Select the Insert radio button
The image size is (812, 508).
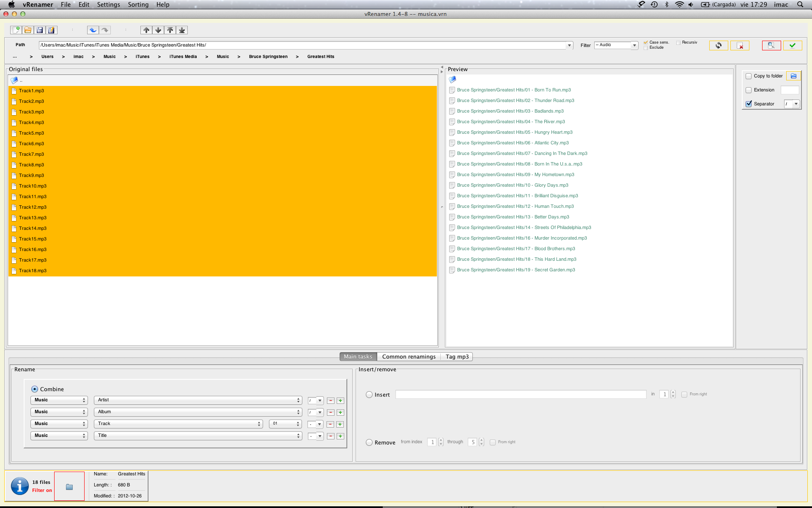coord(369,395)
